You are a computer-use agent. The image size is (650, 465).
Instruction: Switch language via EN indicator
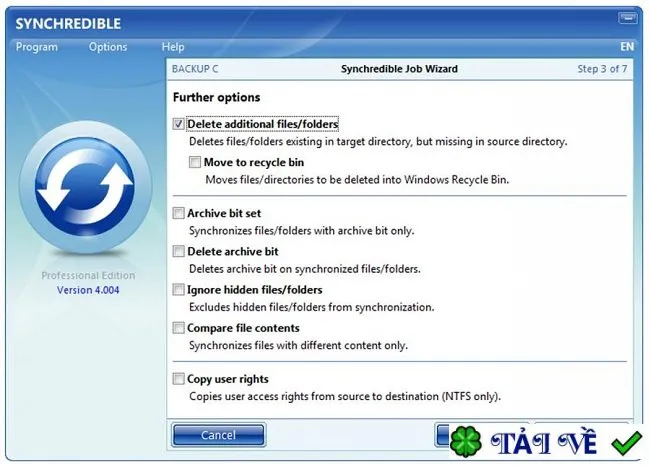627,46
